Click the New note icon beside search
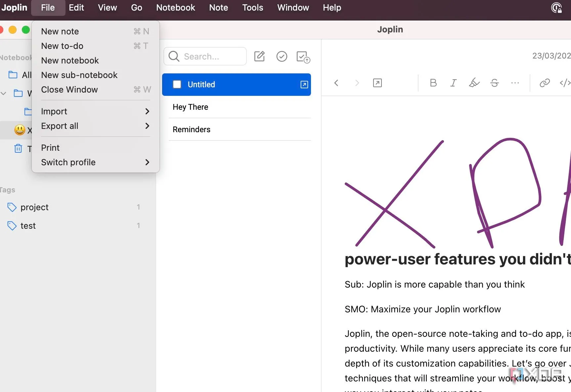This screenshot has height=392, width=571. pos(259,57)
